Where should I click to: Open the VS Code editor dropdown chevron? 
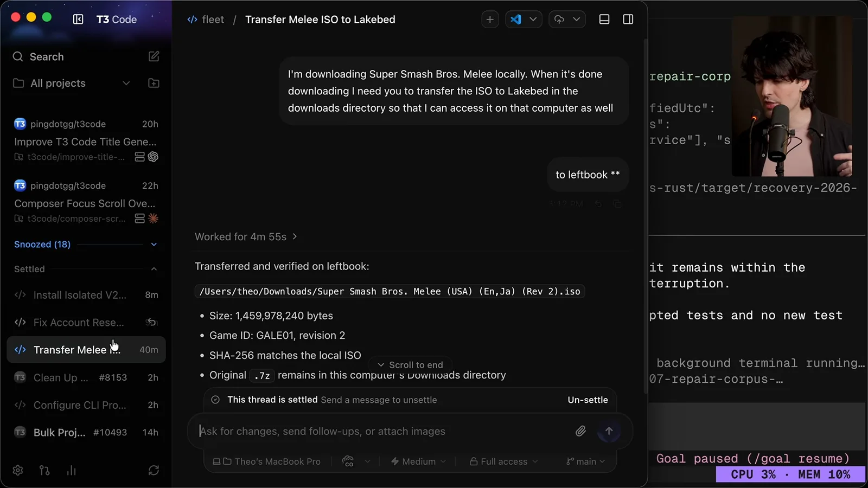click(x=533, y=20)
